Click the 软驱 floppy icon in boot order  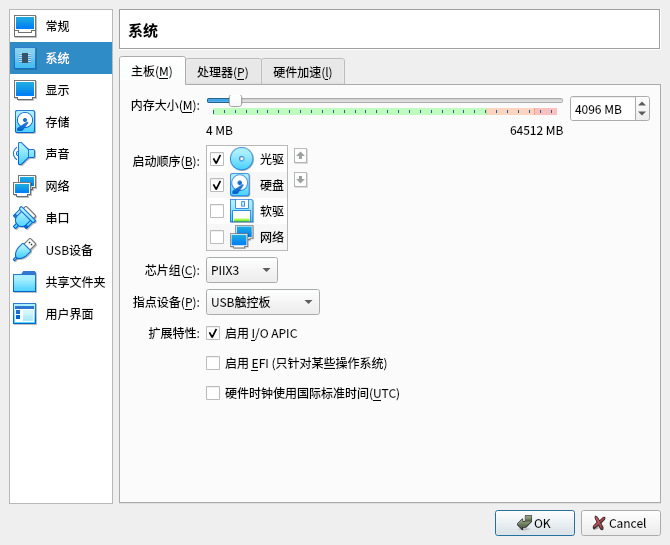click(241, 211)
